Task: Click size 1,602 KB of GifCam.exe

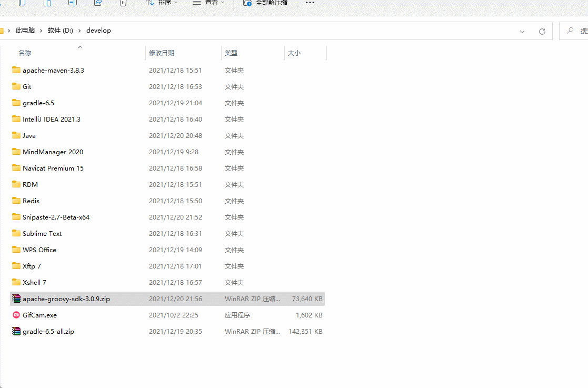Action: click(x=309, y=315)
